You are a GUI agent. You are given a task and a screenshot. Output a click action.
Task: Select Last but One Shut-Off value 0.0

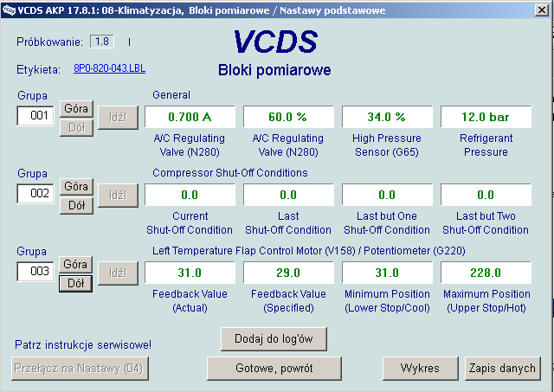point(387,195)
